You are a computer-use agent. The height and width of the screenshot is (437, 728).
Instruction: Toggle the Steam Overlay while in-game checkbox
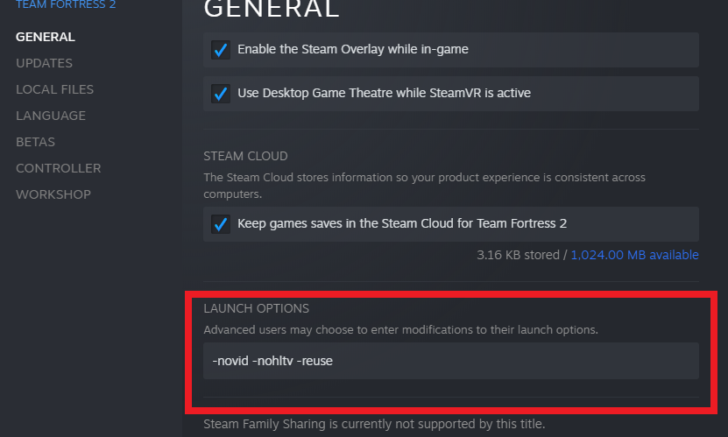(221, 49)
